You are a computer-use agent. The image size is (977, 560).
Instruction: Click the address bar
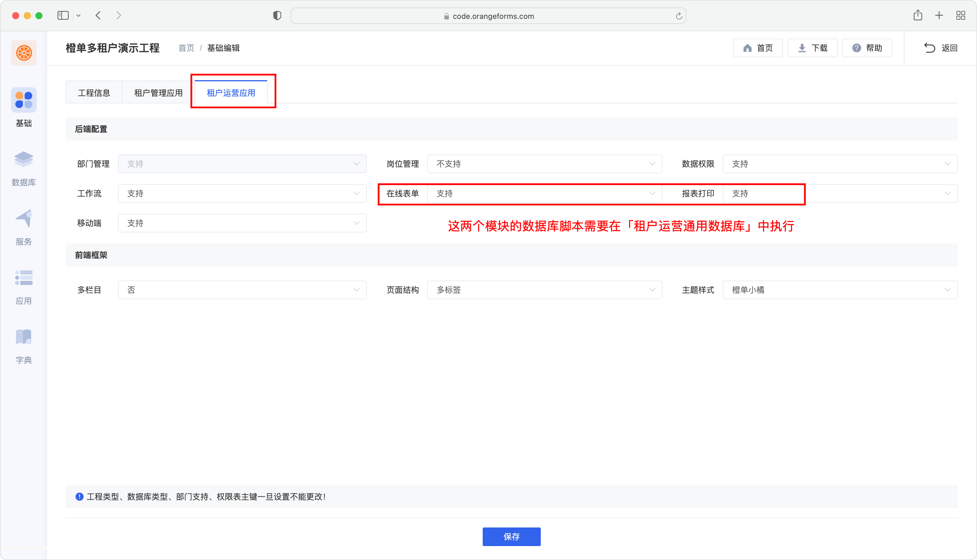click(x=488, y=16)
